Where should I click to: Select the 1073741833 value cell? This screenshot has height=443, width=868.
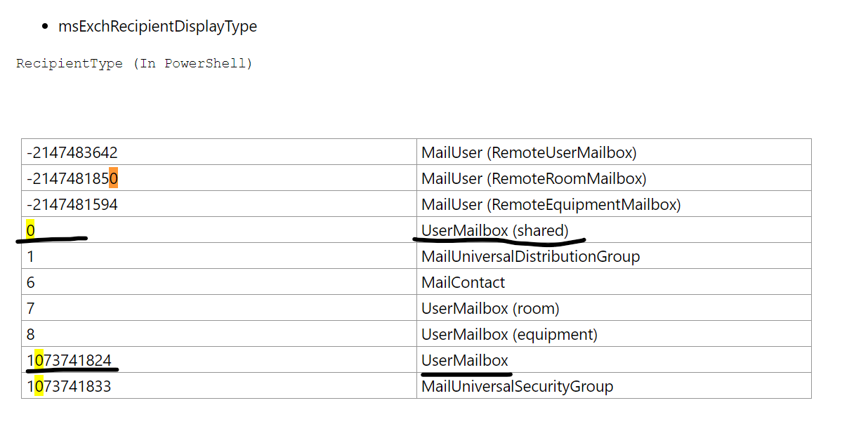(x=219, y=386)
